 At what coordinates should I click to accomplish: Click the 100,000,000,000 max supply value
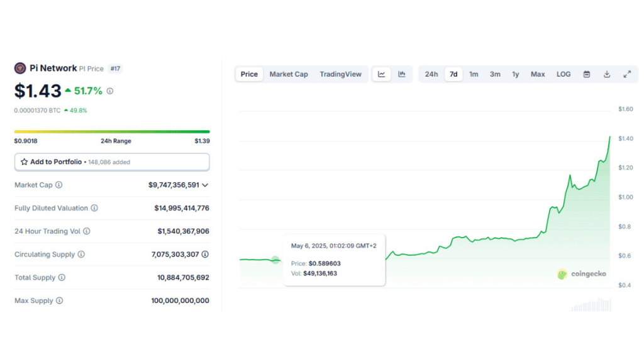[x=180, y=301]
